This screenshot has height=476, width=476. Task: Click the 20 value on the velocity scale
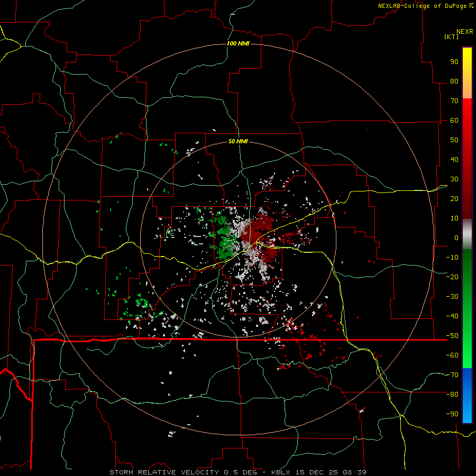click(454, 199)
